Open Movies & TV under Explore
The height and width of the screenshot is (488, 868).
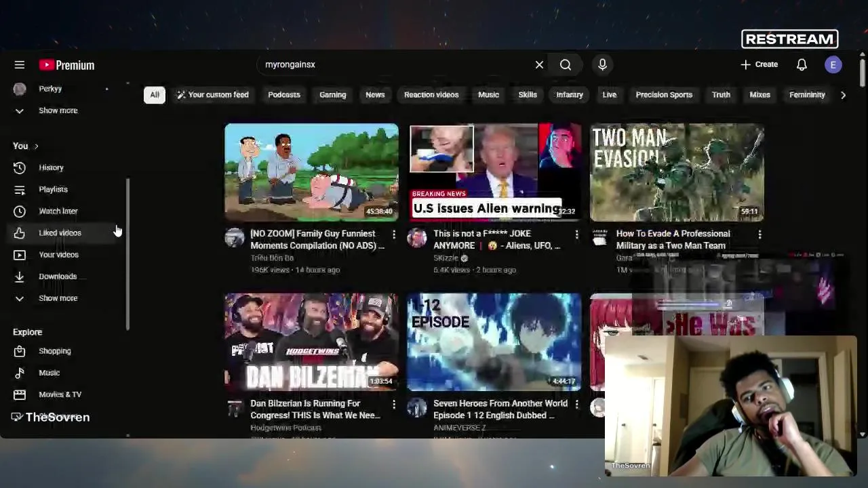pos(65,394)
